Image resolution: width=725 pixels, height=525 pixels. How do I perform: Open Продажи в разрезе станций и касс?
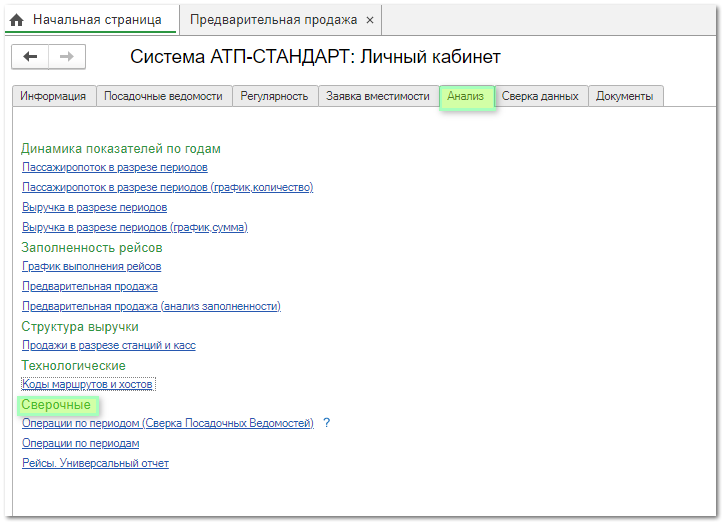click(x=108, y=345)
